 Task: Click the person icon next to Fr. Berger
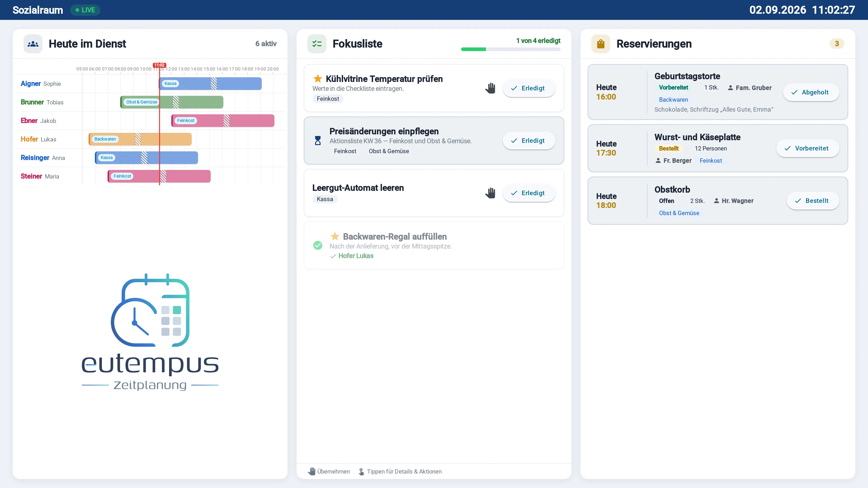[x=658, y=161]
